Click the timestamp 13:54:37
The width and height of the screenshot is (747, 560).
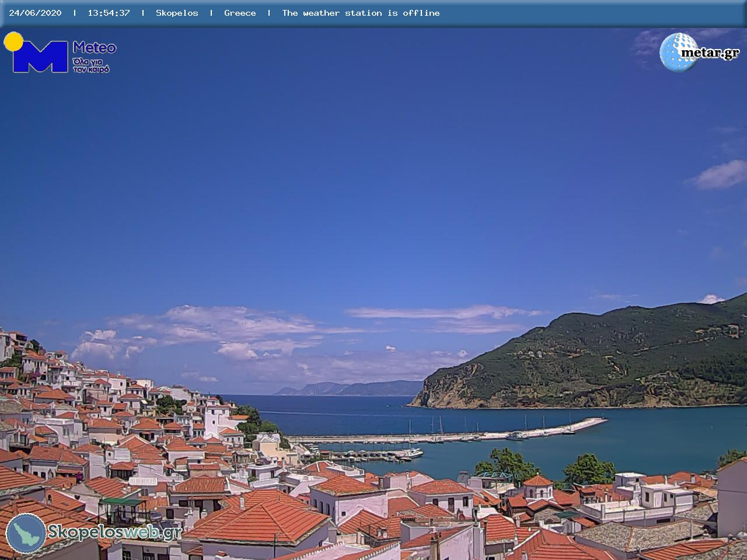coord(109,13)
